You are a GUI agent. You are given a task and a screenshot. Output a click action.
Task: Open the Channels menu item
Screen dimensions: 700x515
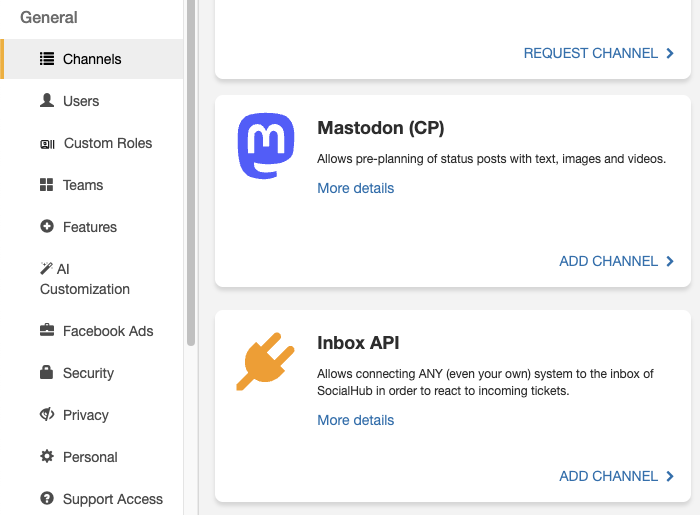(x=92, y=59)
